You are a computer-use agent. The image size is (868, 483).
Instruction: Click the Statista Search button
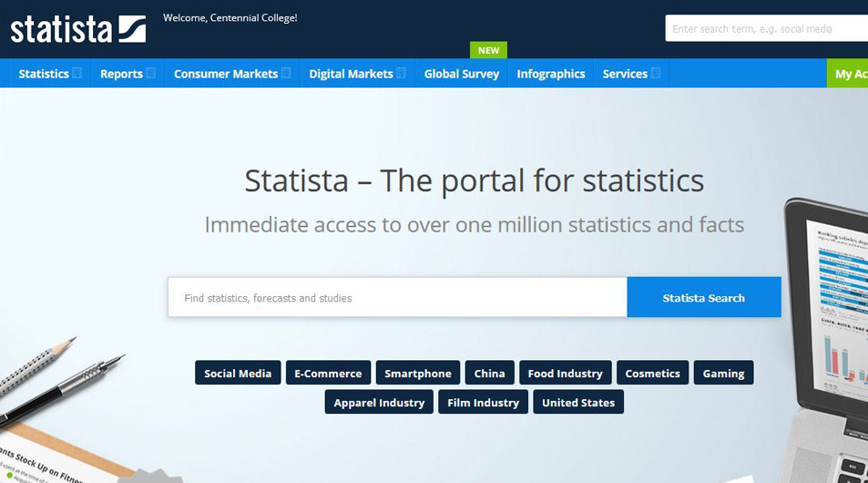703,297
